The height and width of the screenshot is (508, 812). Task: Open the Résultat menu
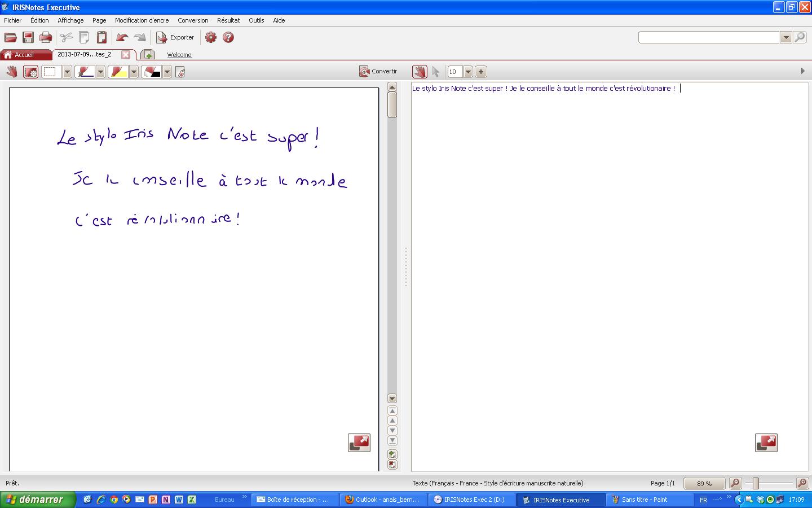tap(228, 20)
